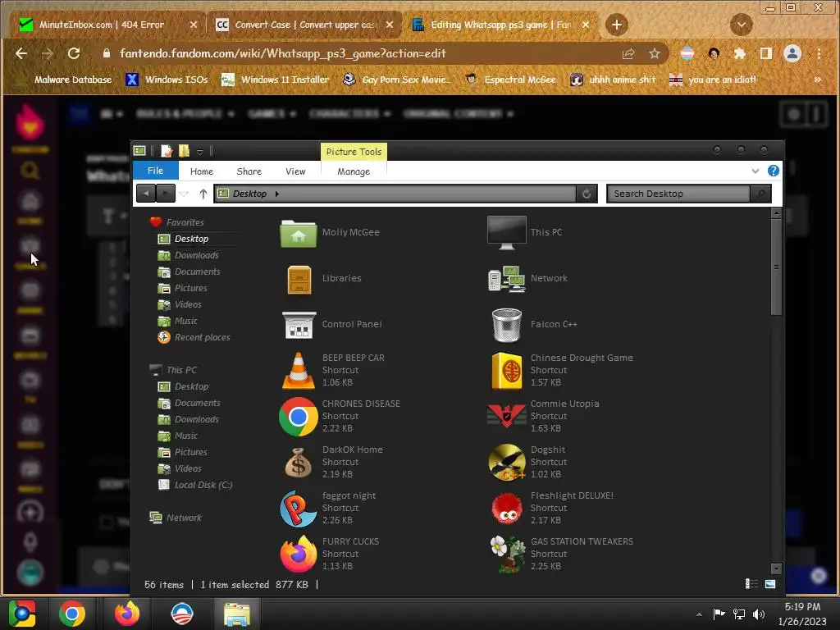Select the FURRY CUCKS Firefox shortcut
The width and height of the screenshot is (840, 630).
click(299, 554)
